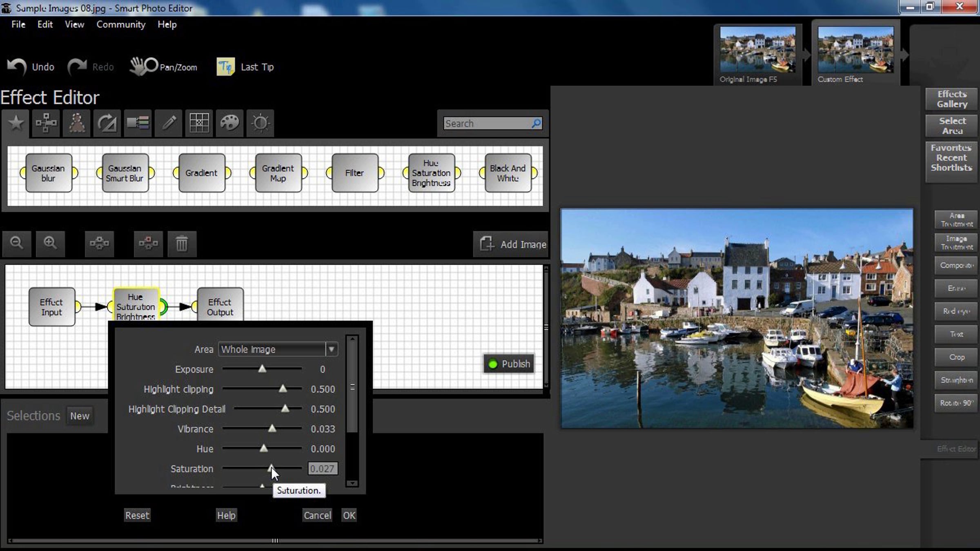Open the Last Tip note icon
The height and width of the screenshot is (551, 980).
click(x=225, y=67)
